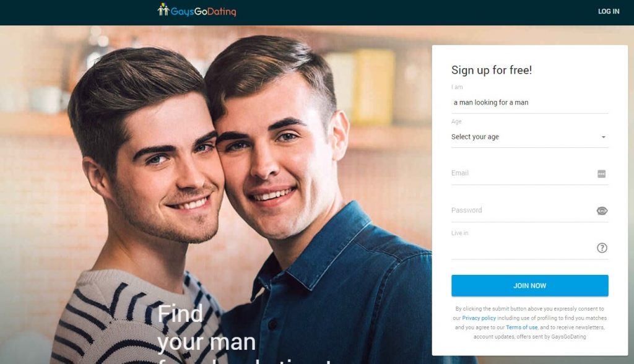This screenshot has width=634, height=364.
Task: Click the help question mark icon
Action: 602,248
